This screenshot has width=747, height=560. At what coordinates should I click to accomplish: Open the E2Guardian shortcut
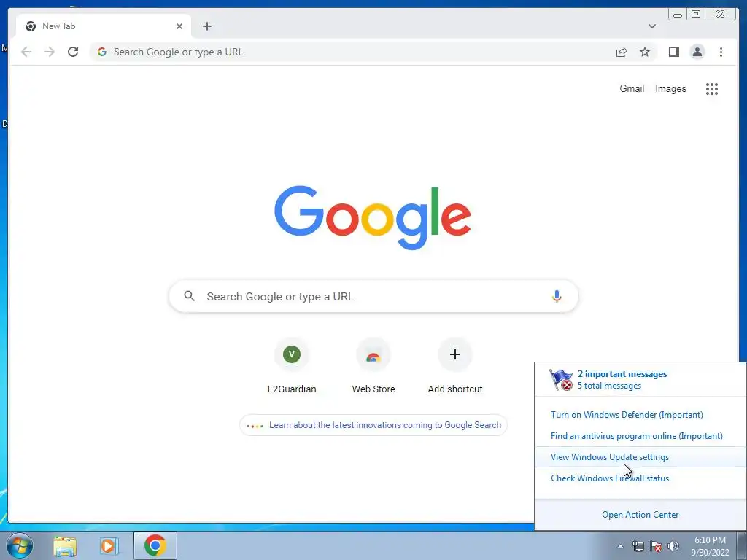[x=292, y=365]
